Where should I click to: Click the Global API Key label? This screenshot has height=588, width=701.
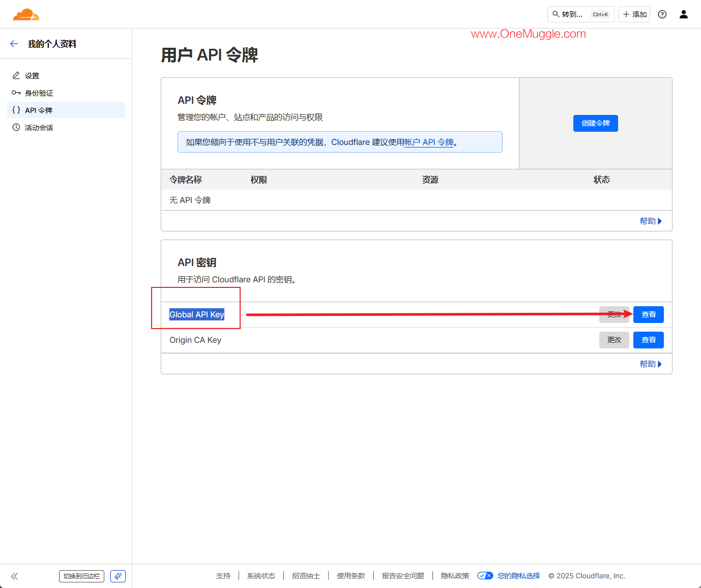coord(197,314)
